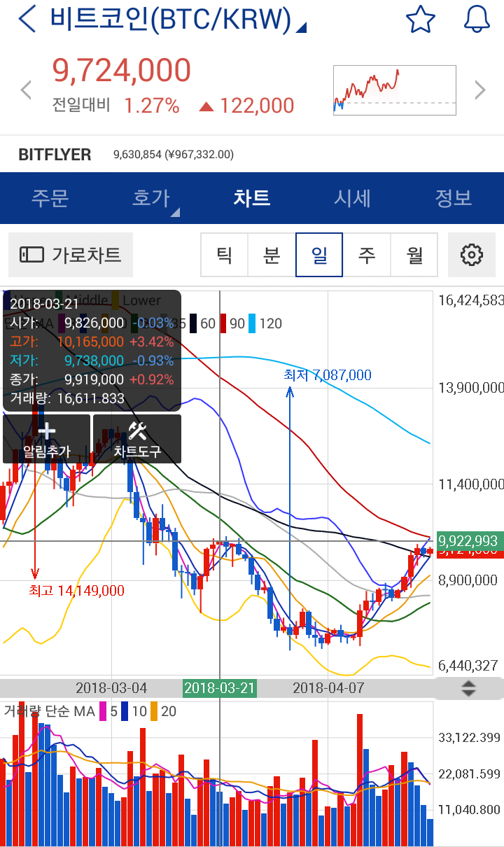Screen dimensions: 504x847
Task: Open price alert bell icon
Action: tap(477, 19)
